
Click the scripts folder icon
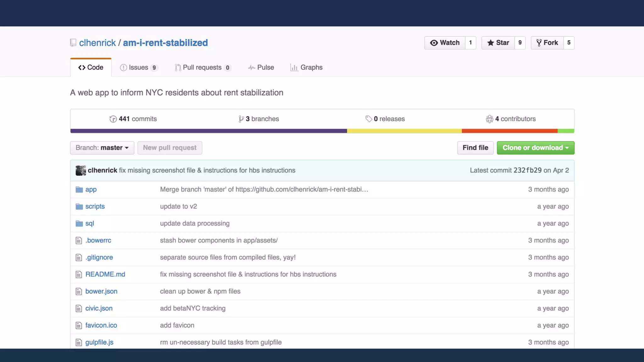[x=79, y=206]
